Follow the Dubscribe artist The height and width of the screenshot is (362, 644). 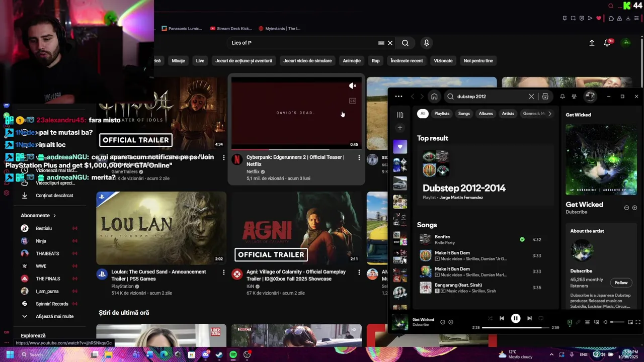(621, 283)
